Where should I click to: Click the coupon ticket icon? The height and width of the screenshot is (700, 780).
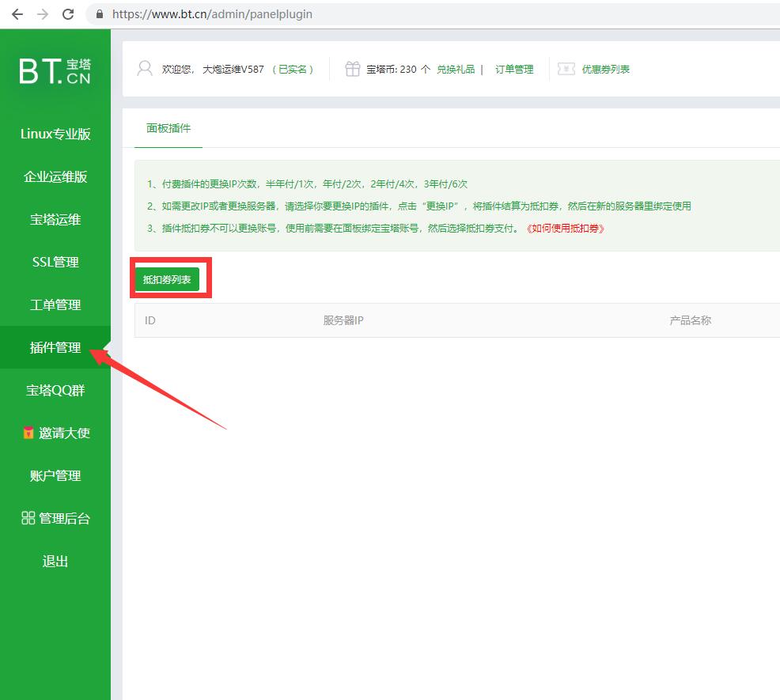pos(566,69)
